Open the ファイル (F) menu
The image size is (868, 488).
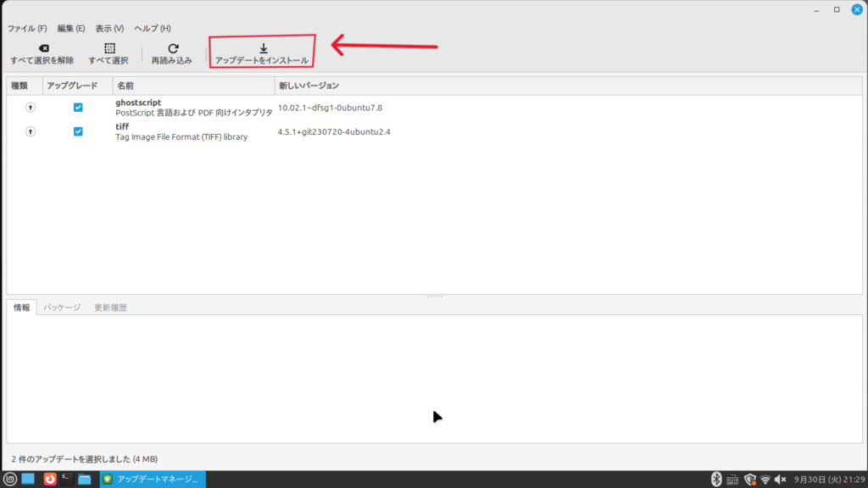pyautogui.click(x=27, y=28)
